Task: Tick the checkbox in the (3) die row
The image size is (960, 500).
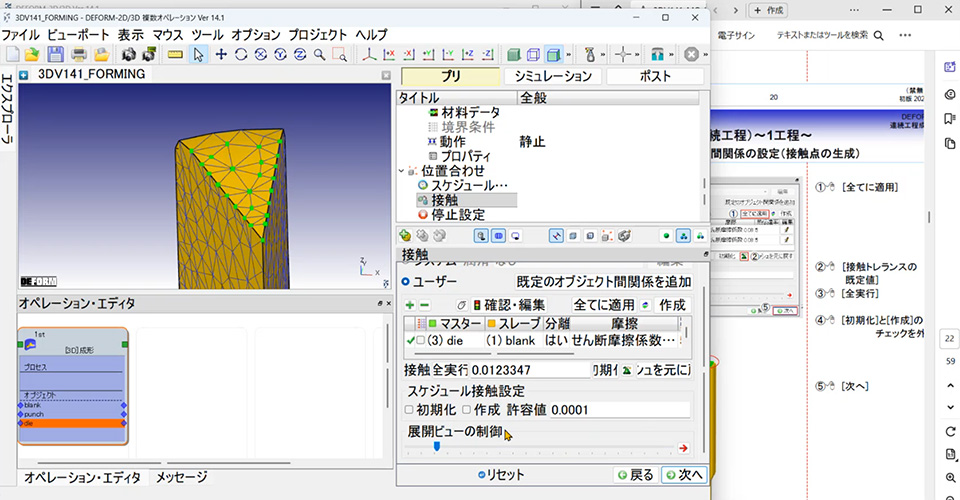Action: click(x=421, y=340)
